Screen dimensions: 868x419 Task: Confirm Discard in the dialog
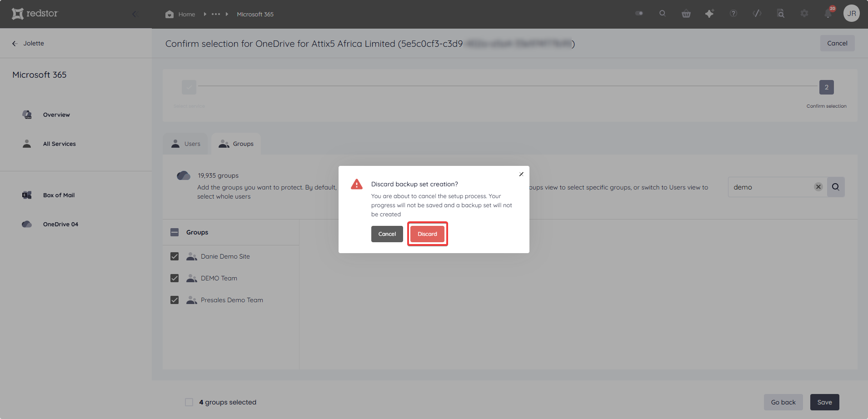(427, 234)
